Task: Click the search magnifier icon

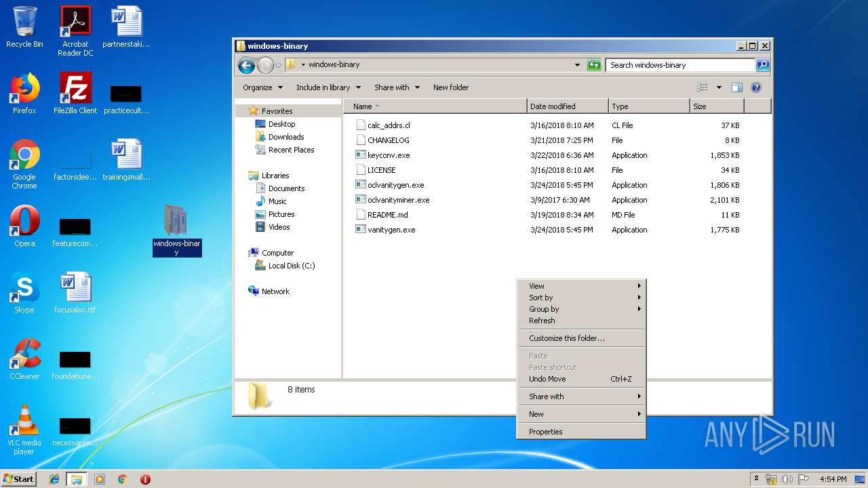Action: point(763,65)
